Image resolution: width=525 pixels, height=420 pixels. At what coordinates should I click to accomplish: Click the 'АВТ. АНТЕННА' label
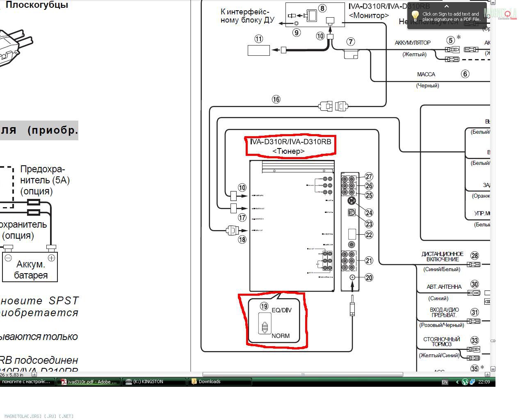point(444,287)
